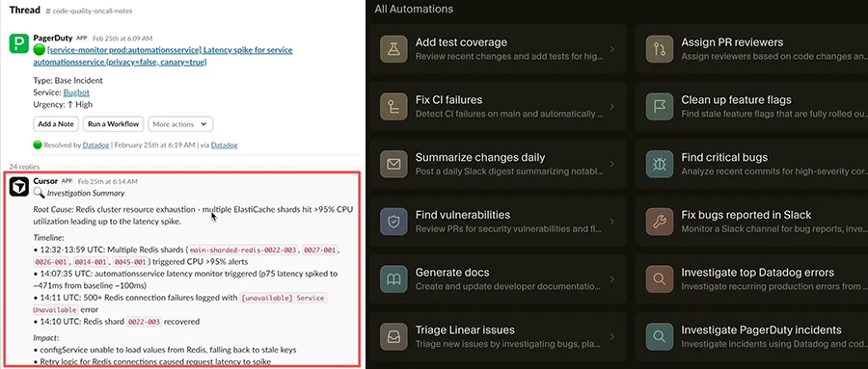The width and height of the screenshot is (868, 369).
Task: Click the Clean up feature flags icon
Action: pos(660,106)
